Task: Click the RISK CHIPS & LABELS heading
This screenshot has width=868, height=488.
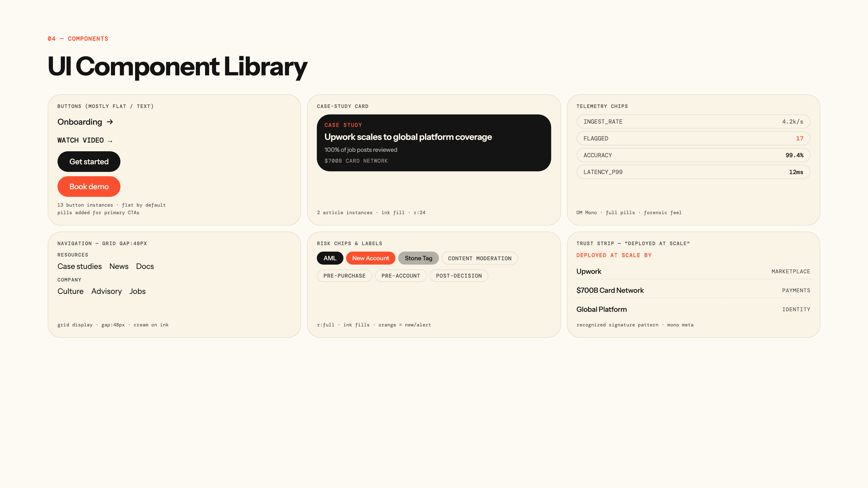Action: (349, 243)
